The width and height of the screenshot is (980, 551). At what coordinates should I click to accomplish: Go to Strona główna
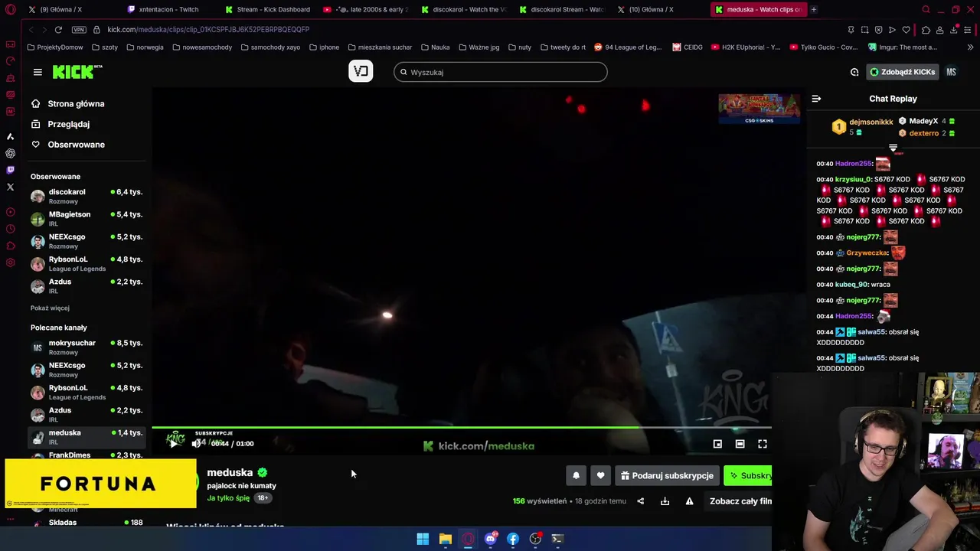(76, 104)
